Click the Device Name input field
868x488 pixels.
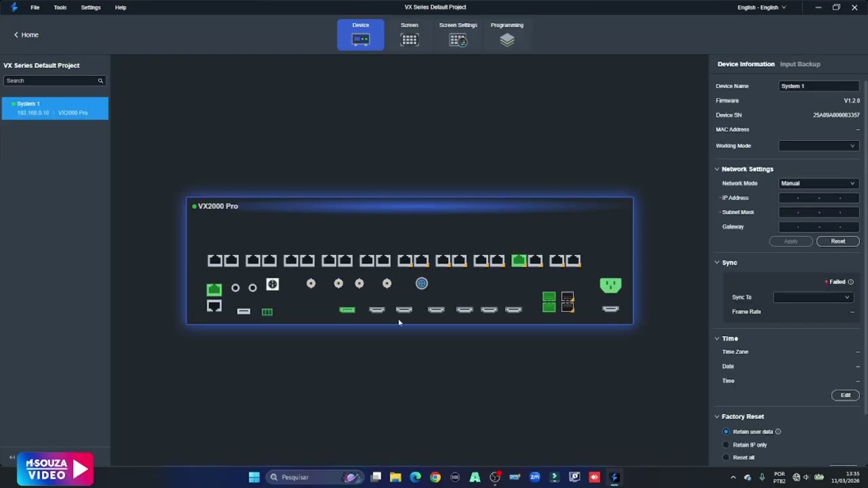[819, 86]
